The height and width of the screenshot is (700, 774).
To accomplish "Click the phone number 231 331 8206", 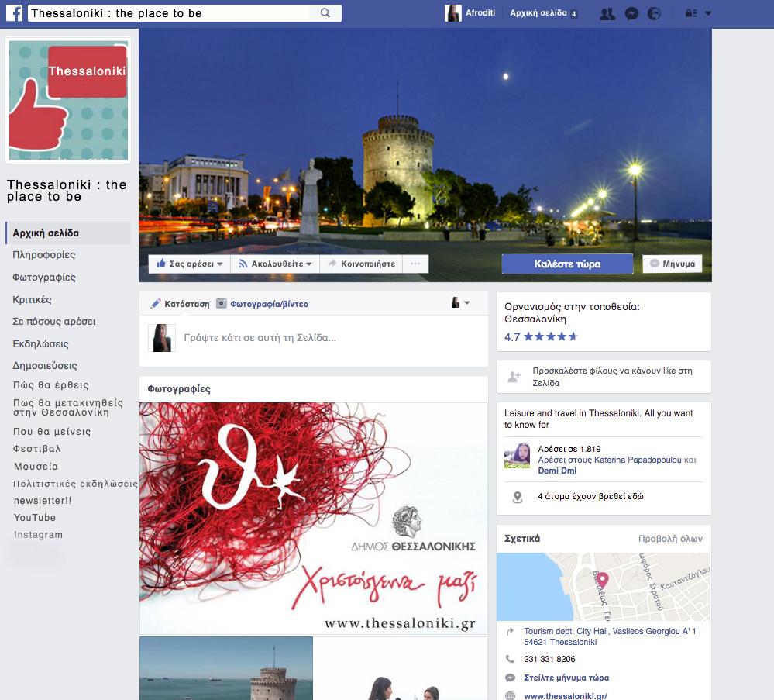I will 549,659.
